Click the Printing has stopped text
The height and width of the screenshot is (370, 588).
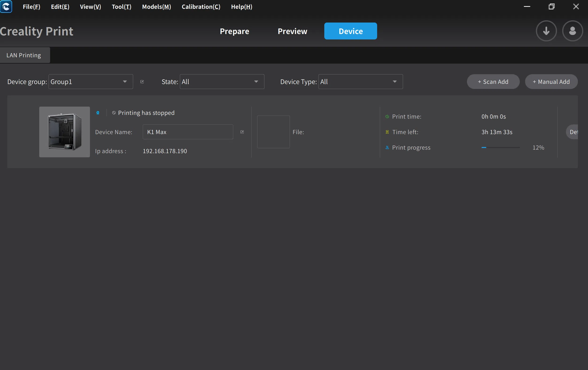(146, 113)
